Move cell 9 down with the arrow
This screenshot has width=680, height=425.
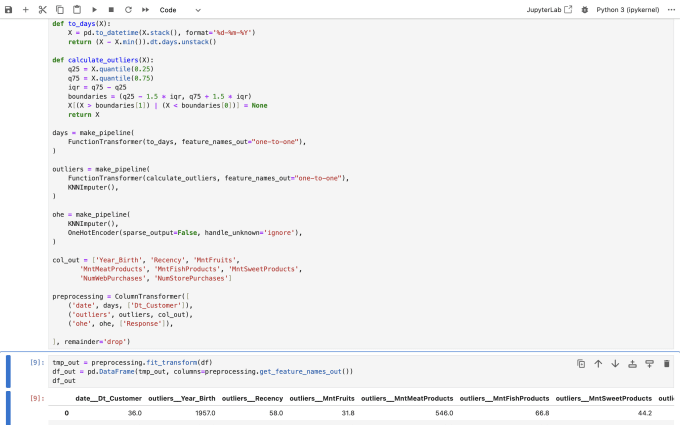click(615, 364)
